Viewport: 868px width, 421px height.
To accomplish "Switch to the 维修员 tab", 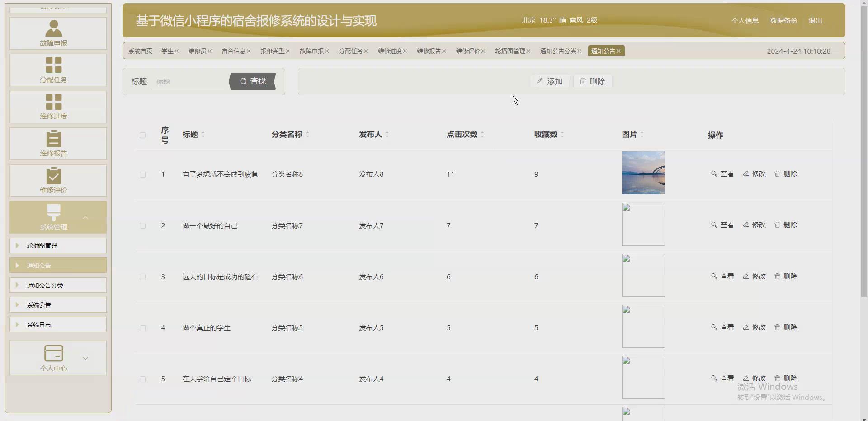I will [198, 51].
